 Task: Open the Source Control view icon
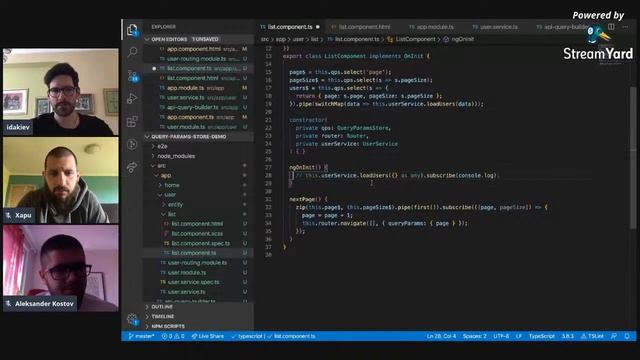(x=132, y=76)
